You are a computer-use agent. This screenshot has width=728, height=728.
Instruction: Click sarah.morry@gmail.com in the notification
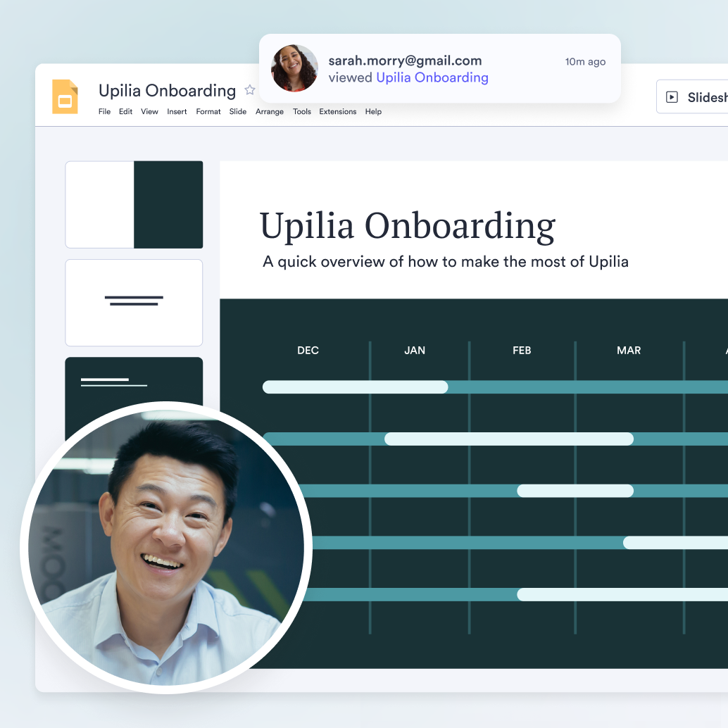pos(405,61)
